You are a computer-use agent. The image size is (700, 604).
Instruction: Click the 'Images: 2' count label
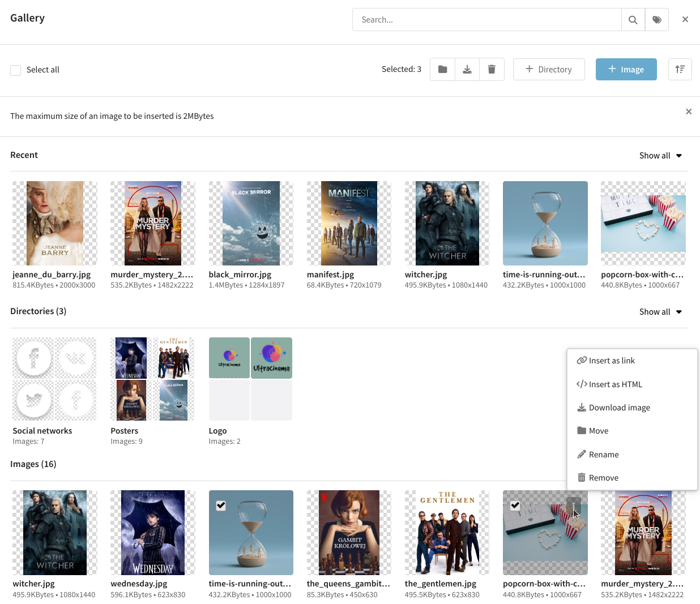click(x=224, y=442)
